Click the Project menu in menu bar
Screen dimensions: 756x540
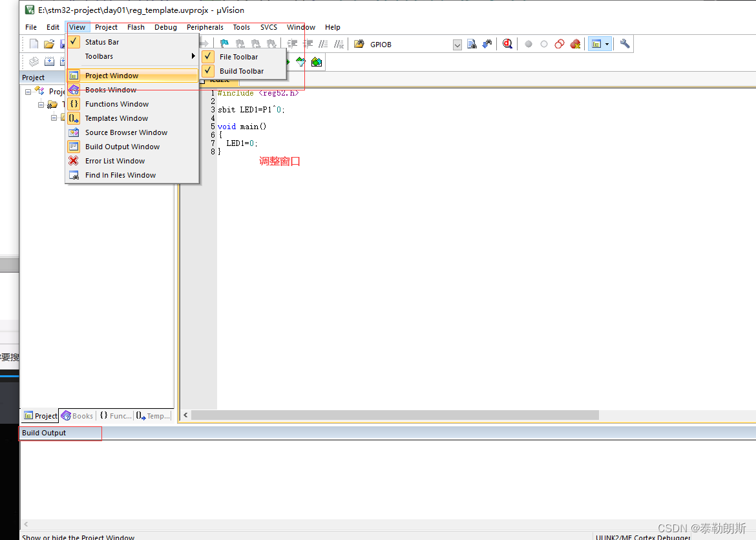(106, 28)
